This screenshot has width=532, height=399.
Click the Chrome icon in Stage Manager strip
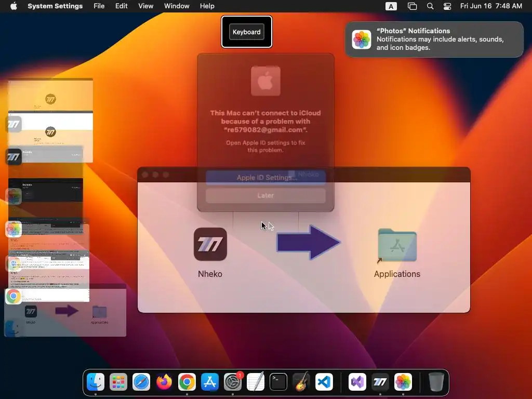(14, 296)
